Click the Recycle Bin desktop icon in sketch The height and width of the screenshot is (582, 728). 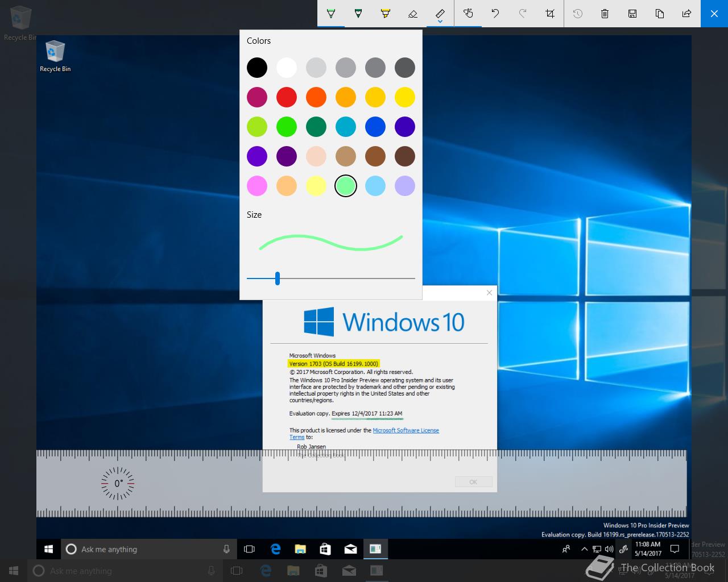(x=55, y=56)
